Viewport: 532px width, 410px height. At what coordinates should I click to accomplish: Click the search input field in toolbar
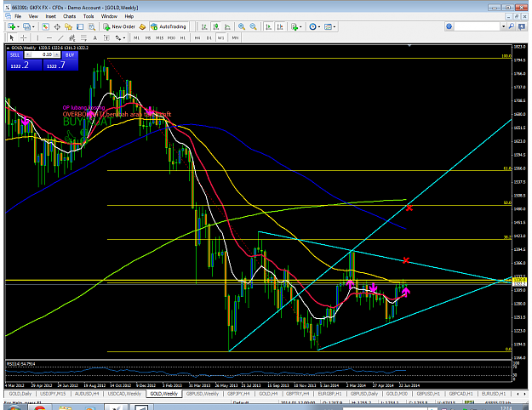tap(478, 26)
